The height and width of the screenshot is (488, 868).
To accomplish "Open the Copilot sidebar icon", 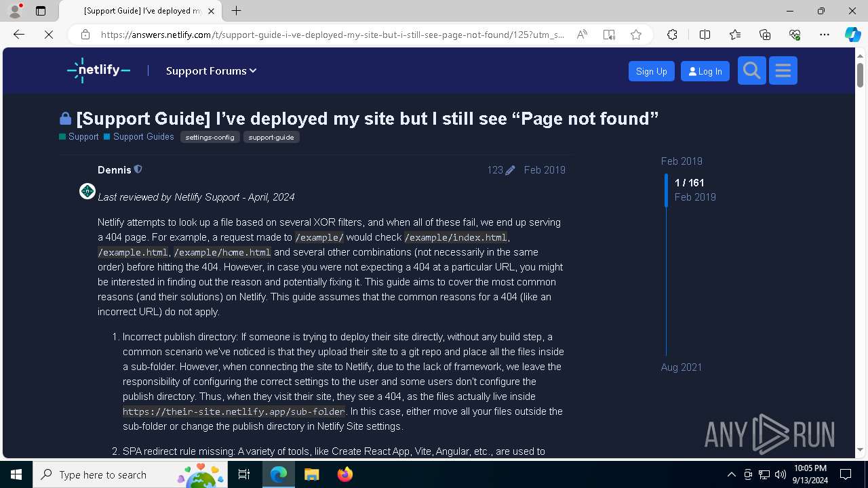I will 852,35.
